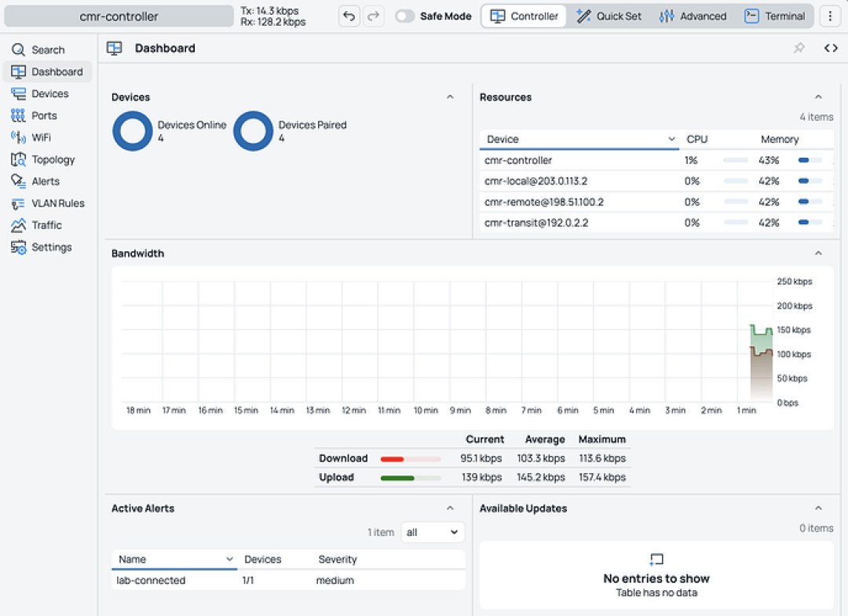Open the Alerts icon in sidebar

(18, 181)
